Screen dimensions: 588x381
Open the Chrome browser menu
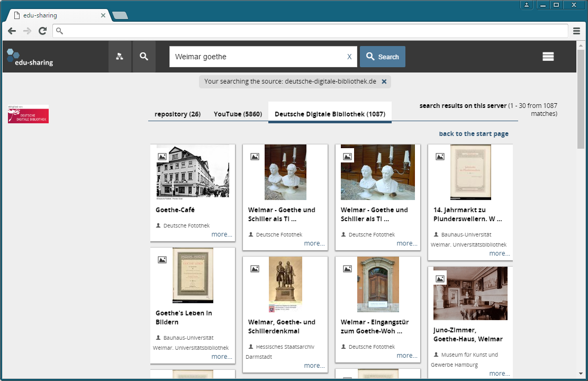click(577, 31)
